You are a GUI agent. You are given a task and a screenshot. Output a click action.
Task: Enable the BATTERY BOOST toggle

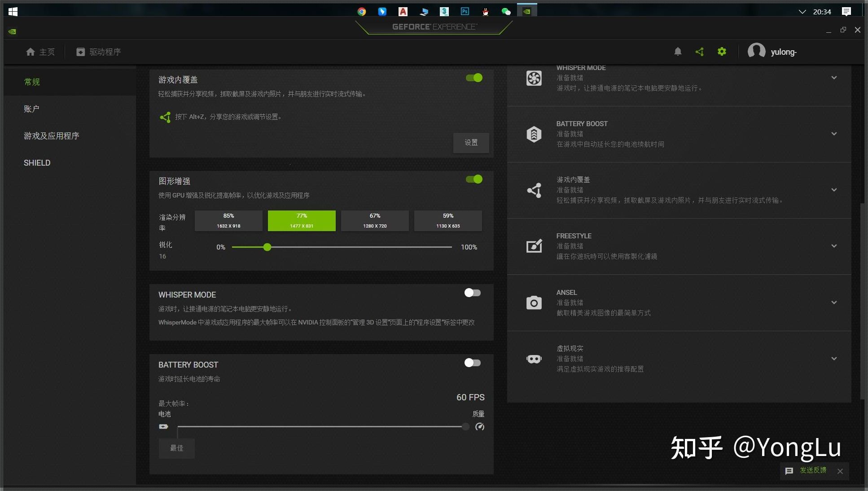[x=473, y=363]
